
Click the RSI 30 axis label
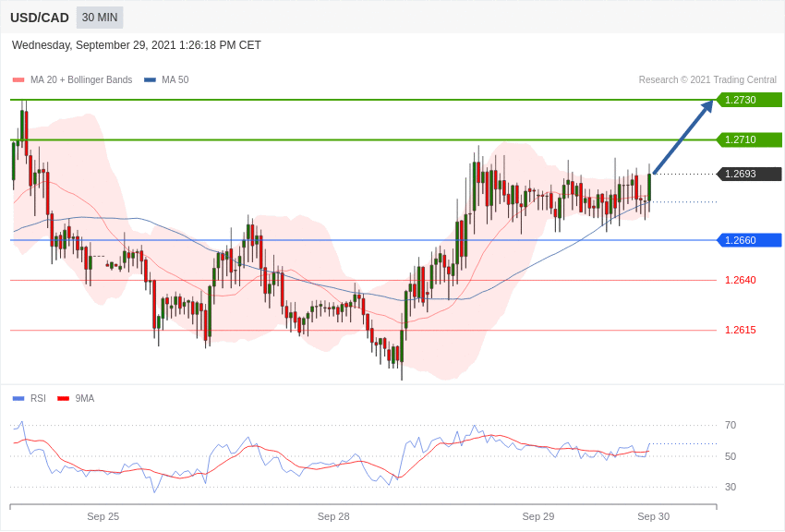point(731,487)
